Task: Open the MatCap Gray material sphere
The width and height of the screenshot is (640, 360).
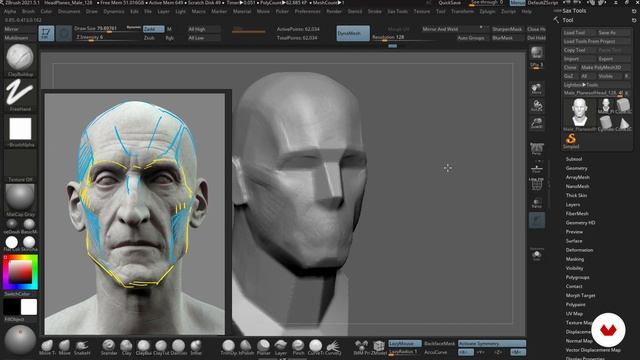Action: pos(20,198)
